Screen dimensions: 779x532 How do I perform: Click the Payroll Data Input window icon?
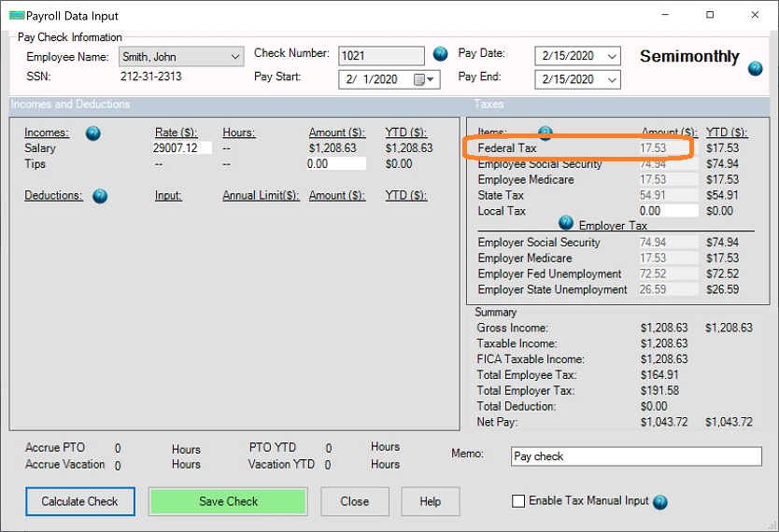[x=16, y=16]
